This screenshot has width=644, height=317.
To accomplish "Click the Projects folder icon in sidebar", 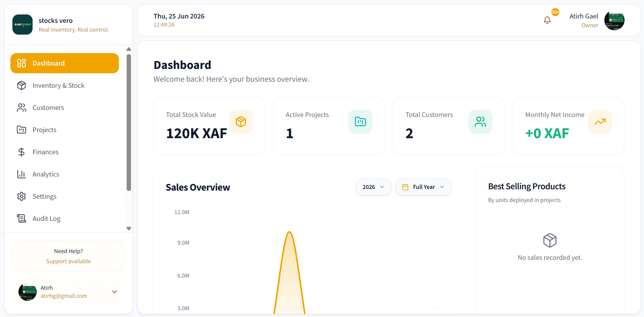I will pos(22,130).
